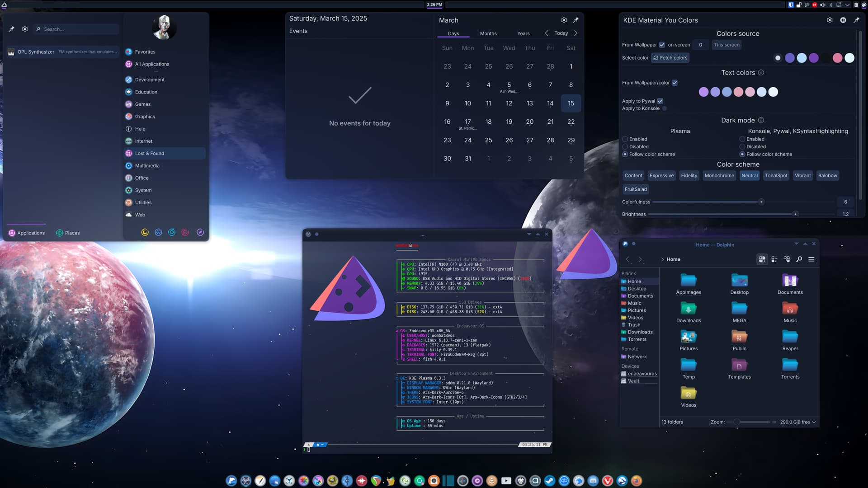Pin the application launcher menu open
The width and height of the screenshot is (868, 488).
pyautogui.click(x=12, y=29)
